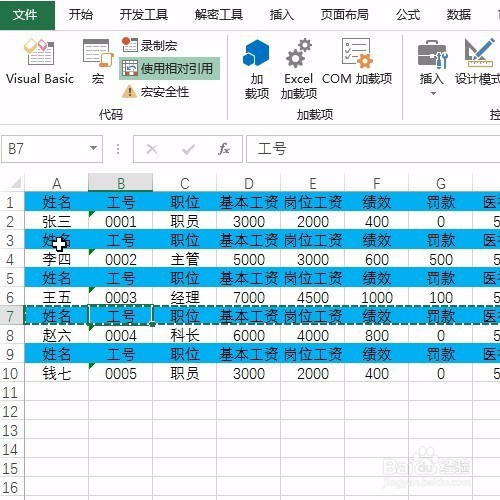Viewport: 500px width, 500px height.
Task: Expand the Name Box dropdown arrow
Action: (x=94, y=148)
